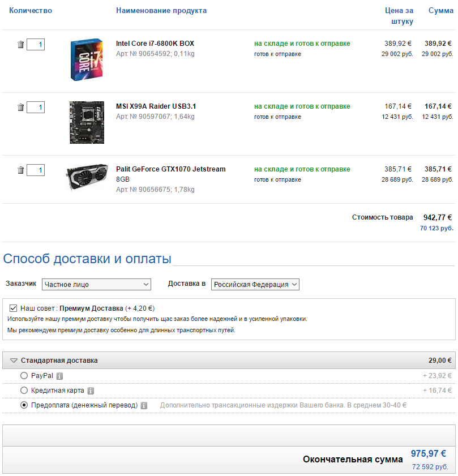
Task: Click Intel Core i7 product thumbnail
Action: (x=87, y=59)
